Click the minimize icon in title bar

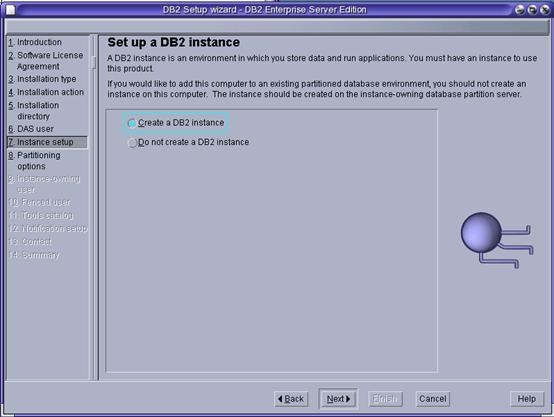point(519,10)
